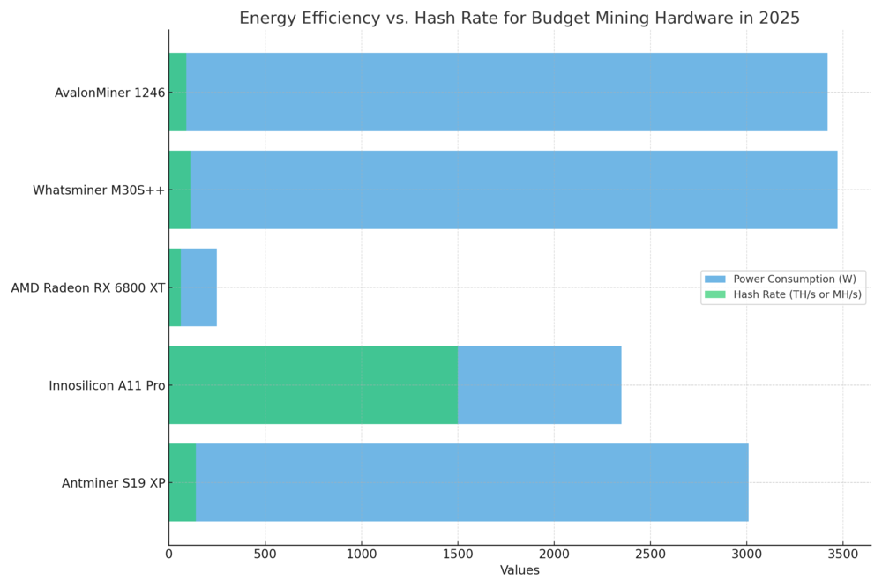Click the Antminer S19 XP green hash rate bar
The height and width of the screenshot is (588, 882).
tap(183, 482)
